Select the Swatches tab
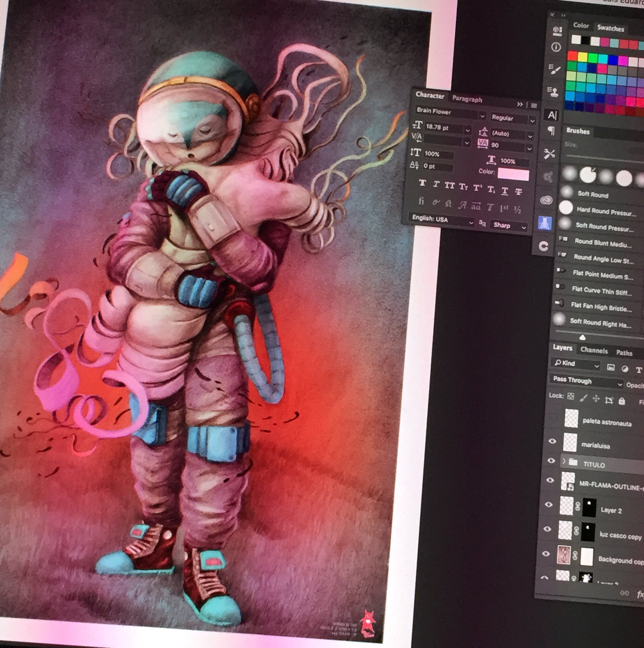Viewport: 644px width, 648px height. click(610, 28)
